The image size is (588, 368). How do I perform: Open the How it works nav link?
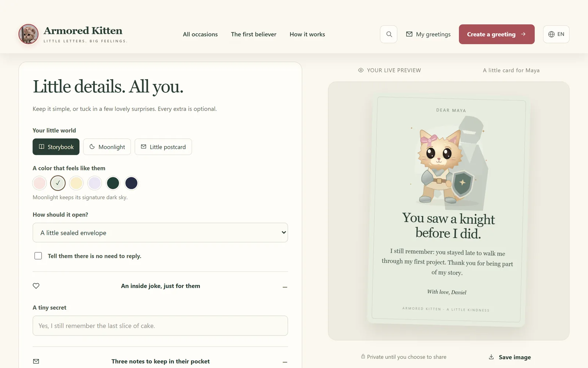(x=307, y=34)
